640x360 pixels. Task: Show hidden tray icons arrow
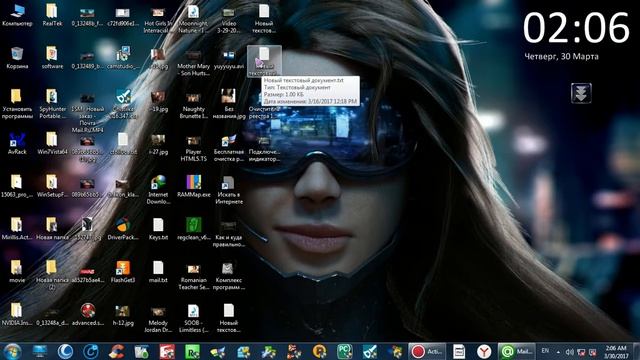point(558,352)
